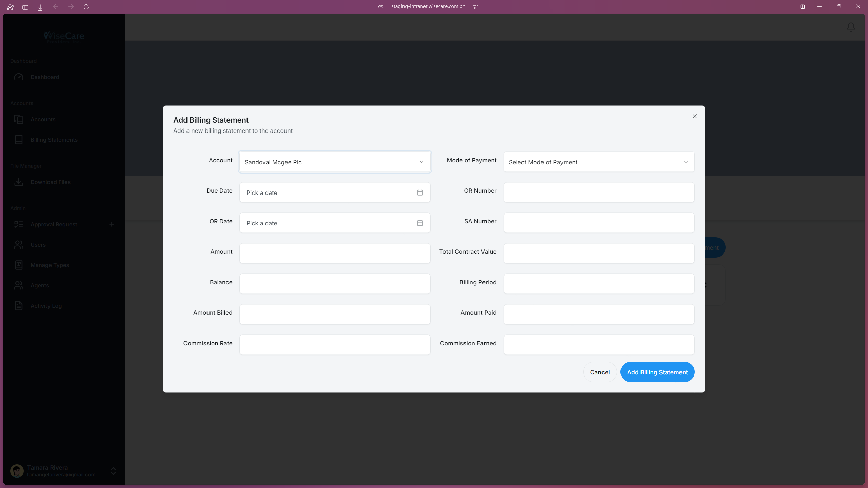This screenshot has height=488, width=868.
Task: Select the Accounts sidebar icon
Action: (19, 119)
